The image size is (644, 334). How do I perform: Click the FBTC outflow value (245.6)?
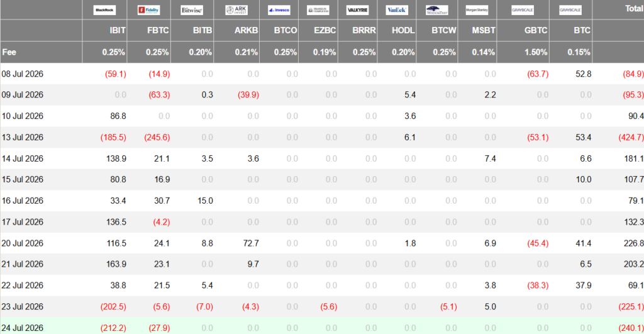pos(157,137)
